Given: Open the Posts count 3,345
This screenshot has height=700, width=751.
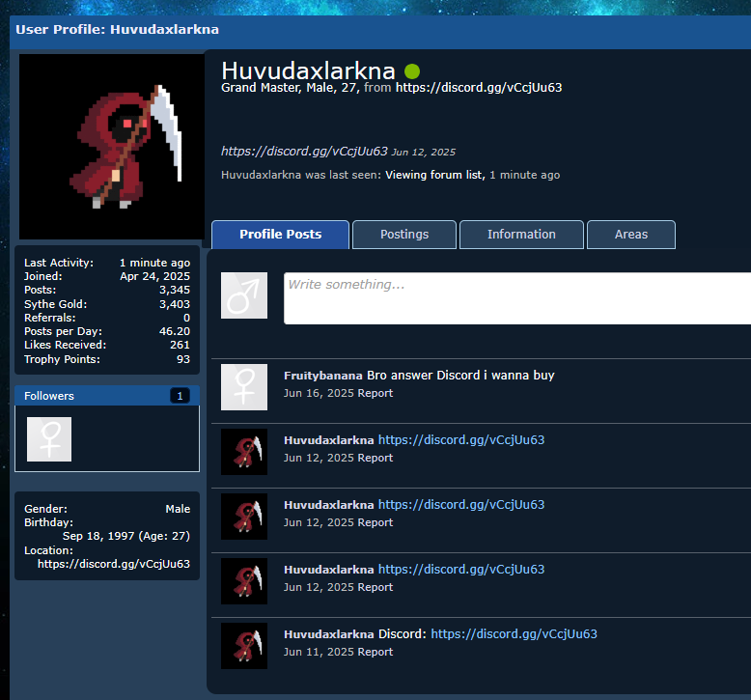Looking at the screenshot, I should (175, 290).
